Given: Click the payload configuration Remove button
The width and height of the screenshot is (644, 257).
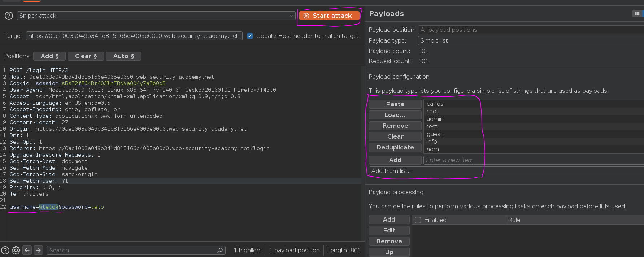Looking at the screenshot, I should click(395, 126).
